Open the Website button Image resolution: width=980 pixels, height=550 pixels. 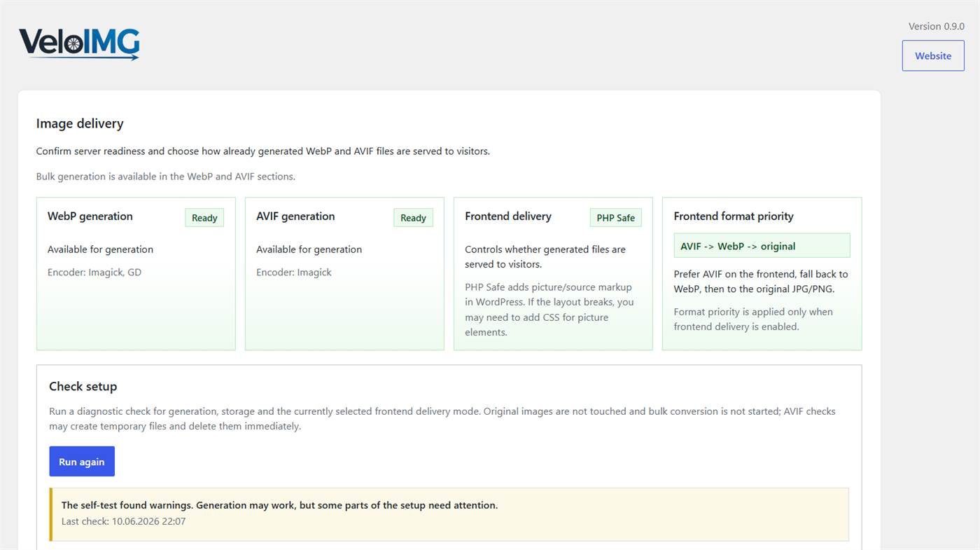(933, 55)
